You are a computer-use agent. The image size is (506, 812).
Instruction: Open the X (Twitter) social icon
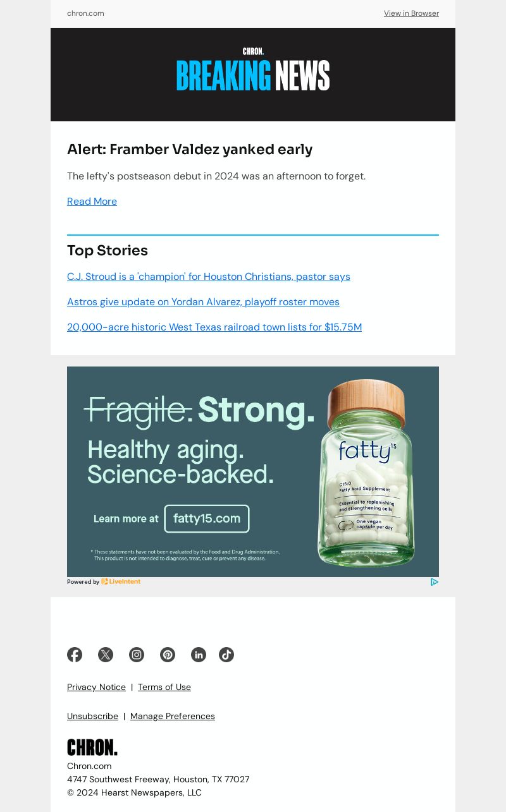coord(106,655)
